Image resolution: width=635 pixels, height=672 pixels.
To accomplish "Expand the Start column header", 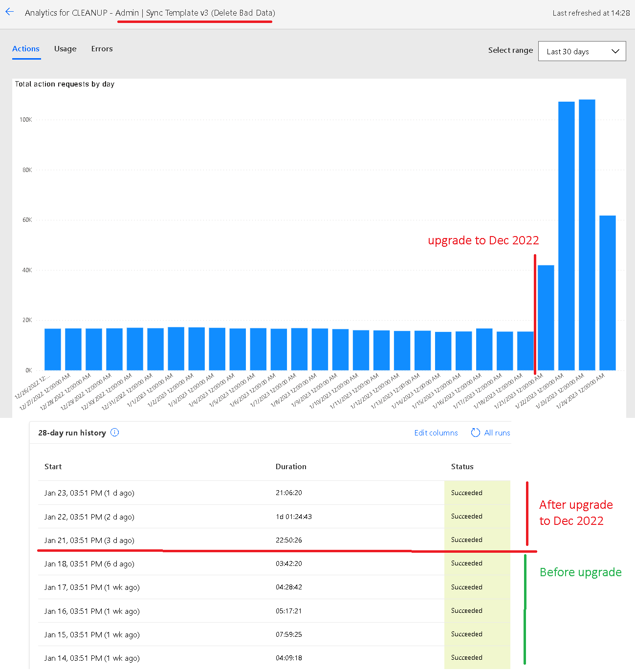I will (x=53, y=466).
